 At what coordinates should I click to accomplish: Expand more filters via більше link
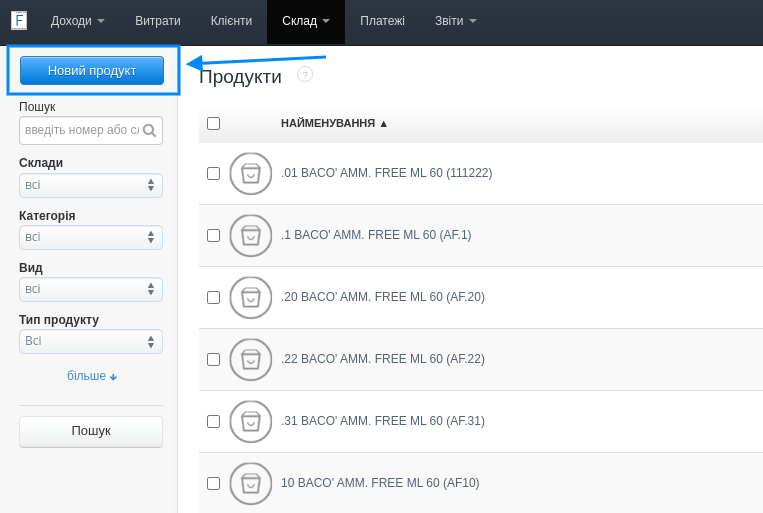pyautogui.click(x=91, y=376)
